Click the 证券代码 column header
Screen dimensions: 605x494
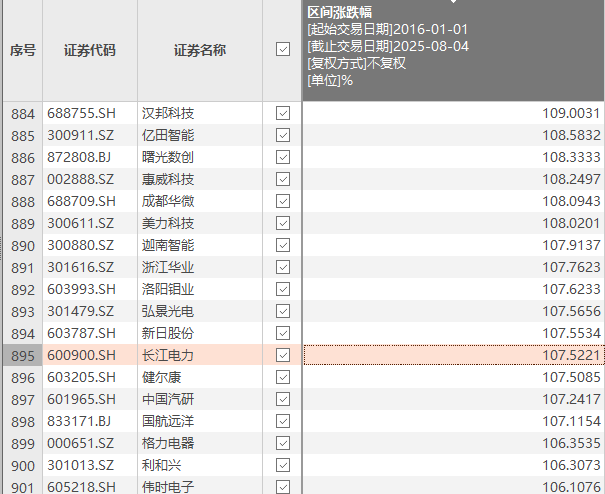90,50
